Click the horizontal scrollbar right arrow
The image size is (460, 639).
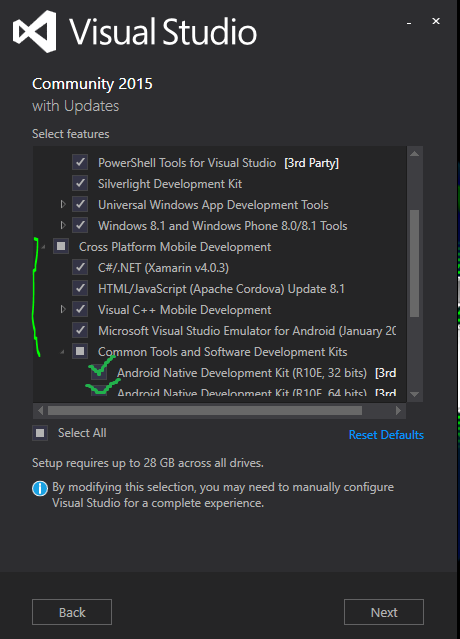(x=398, y=410)
